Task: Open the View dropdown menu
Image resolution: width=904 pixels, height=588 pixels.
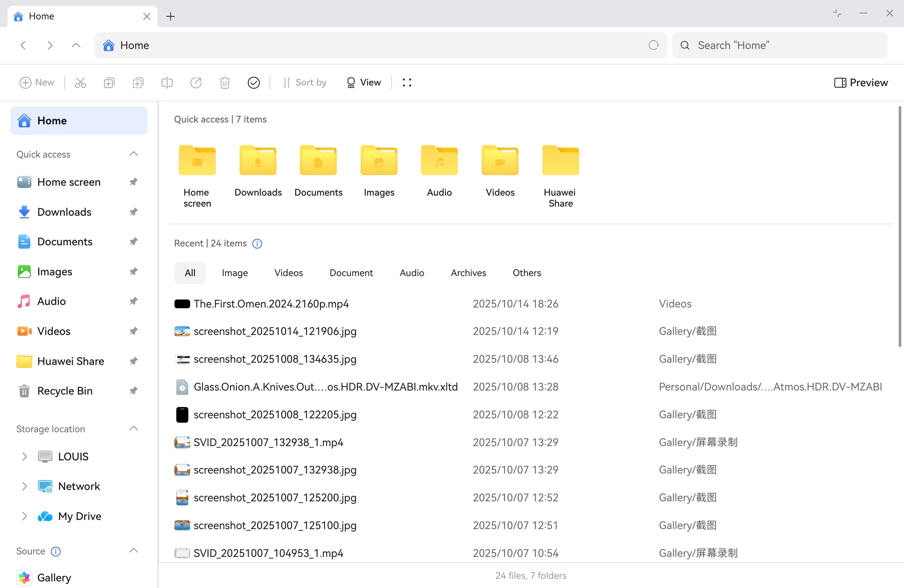Action: coord(363,82)
